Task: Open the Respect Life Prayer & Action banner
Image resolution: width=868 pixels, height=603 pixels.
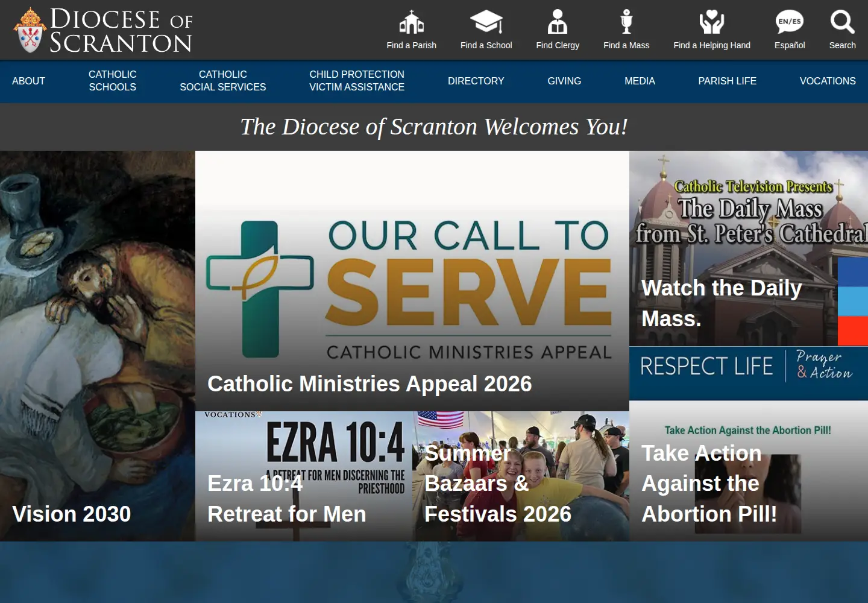Action: [749, 373]
